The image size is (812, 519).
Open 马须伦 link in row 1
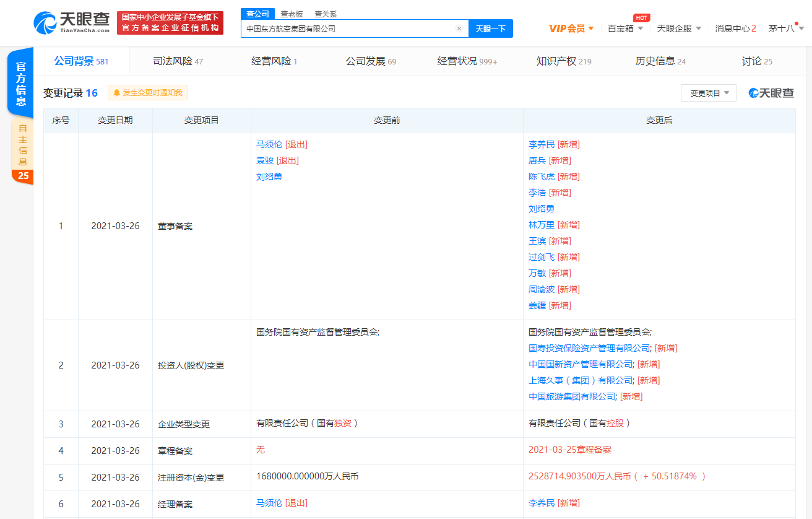tap(269, 144)
